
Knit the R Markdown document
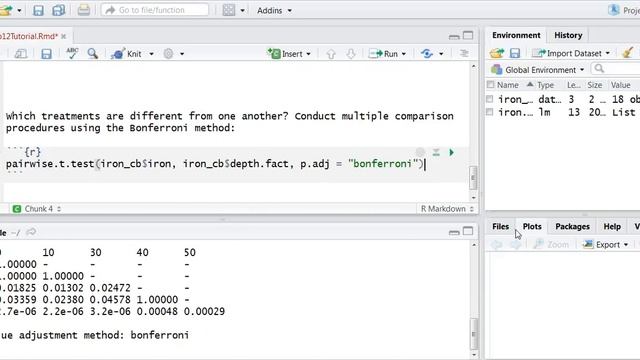[127, 53]
